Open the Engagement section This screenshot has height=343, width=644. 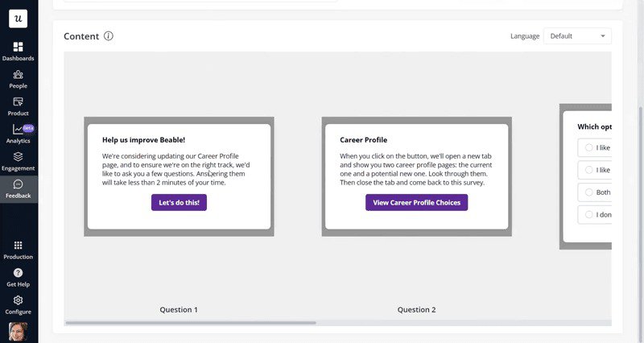coord(18,162)
